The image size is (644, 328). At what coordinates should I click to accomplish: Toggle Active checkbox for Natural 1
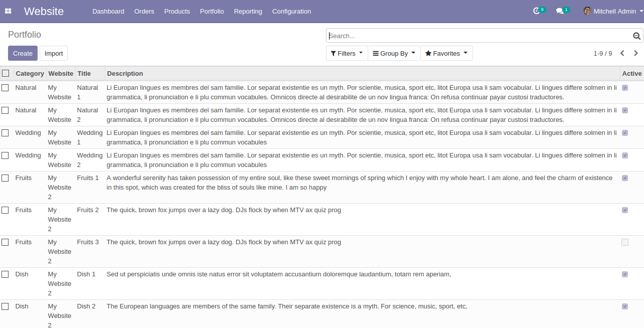coord(625,87)
